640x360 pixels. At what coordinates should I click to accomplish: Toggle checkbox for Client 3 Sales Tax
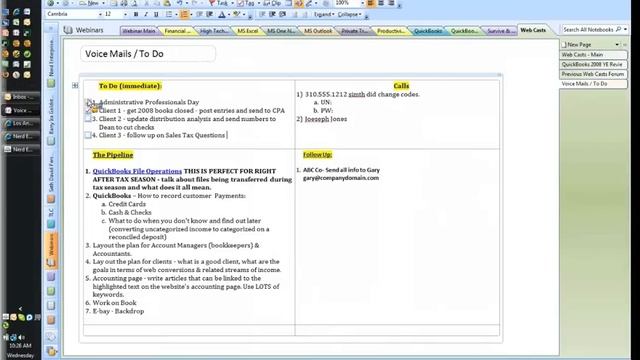pyautogui.click(x=88, y=135)
